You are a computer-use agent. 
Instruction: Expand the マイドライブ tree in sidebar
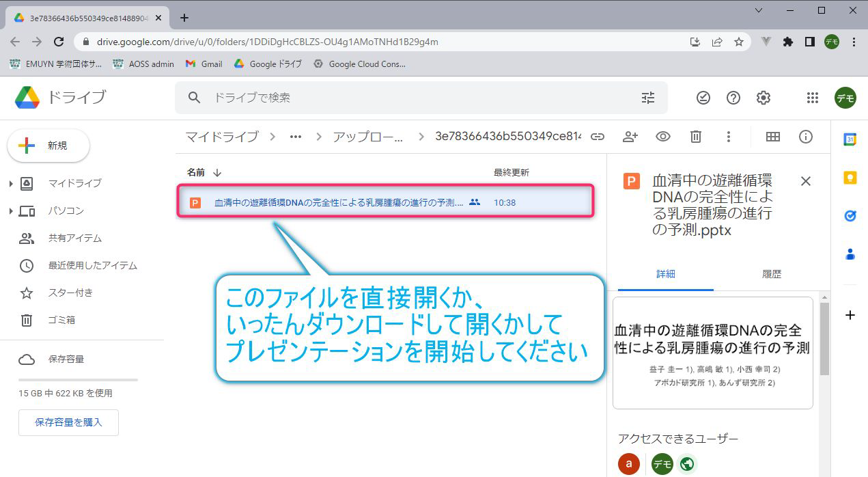coord(11,183)
